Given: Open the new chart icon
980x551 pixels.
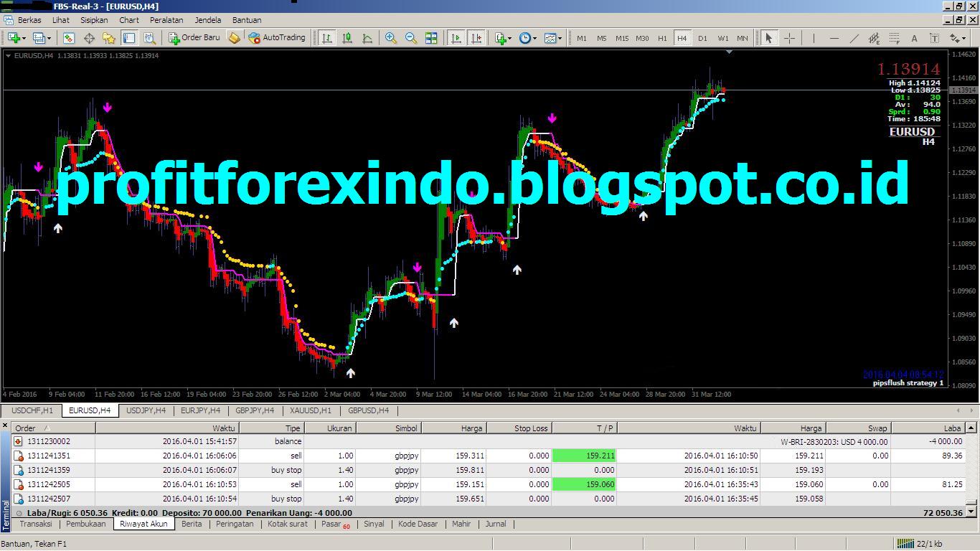Looking at the screenshot, I should 13,38.
